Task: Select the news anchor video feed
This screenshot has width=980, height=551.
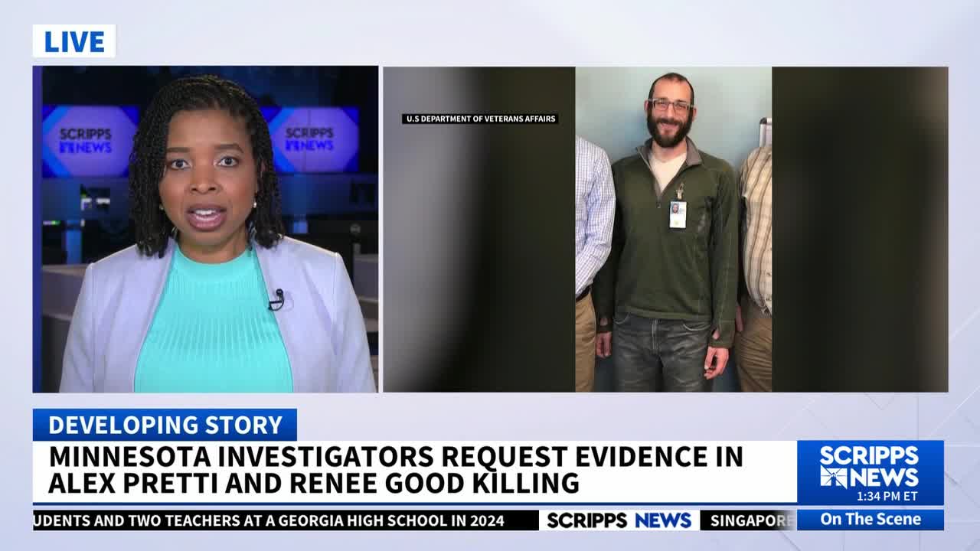Action: (x=205, y=229)
